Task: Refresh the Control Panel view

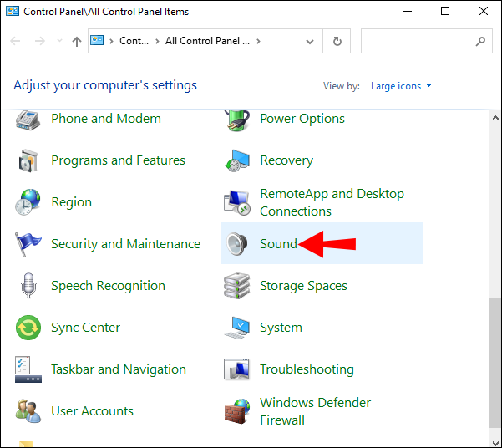Action: 337,41
